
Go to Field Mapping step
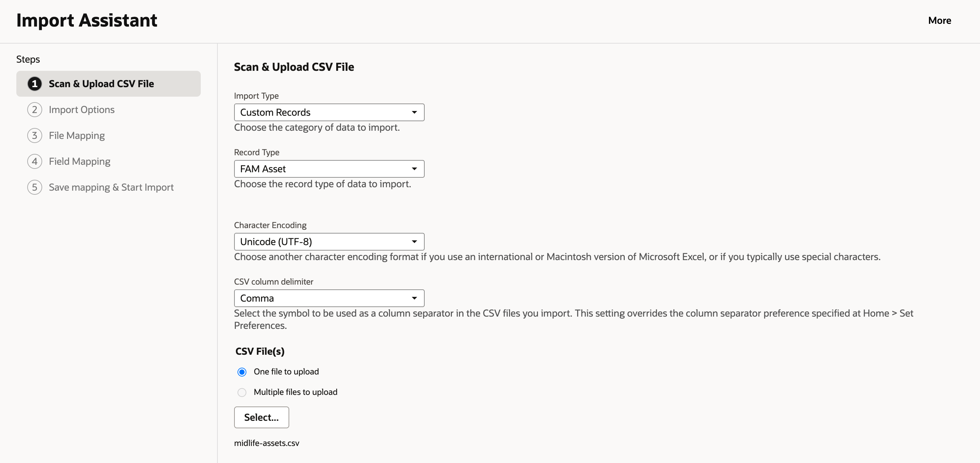coord(80,161)
